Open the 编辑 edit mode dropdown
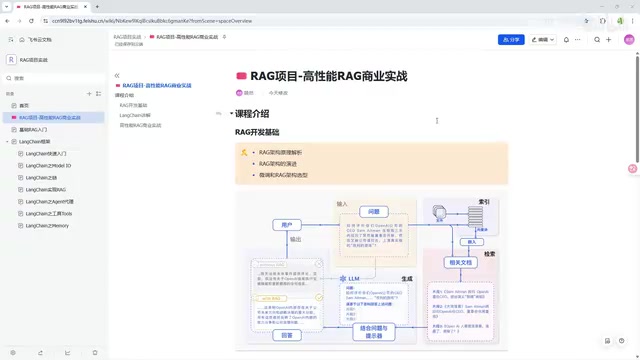This screenshot has width=640, height=360. tap(543, 40)
